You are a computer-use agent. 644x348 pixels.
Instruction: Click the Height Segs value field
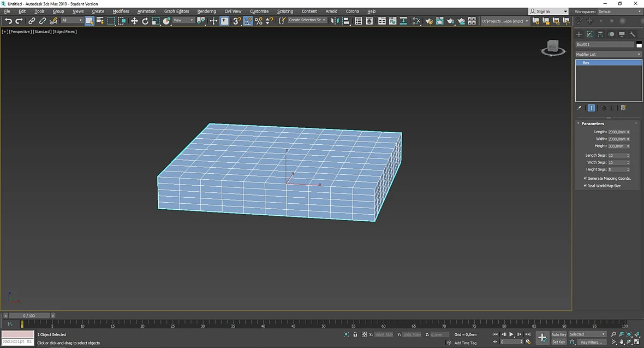(x=617, y=169)
